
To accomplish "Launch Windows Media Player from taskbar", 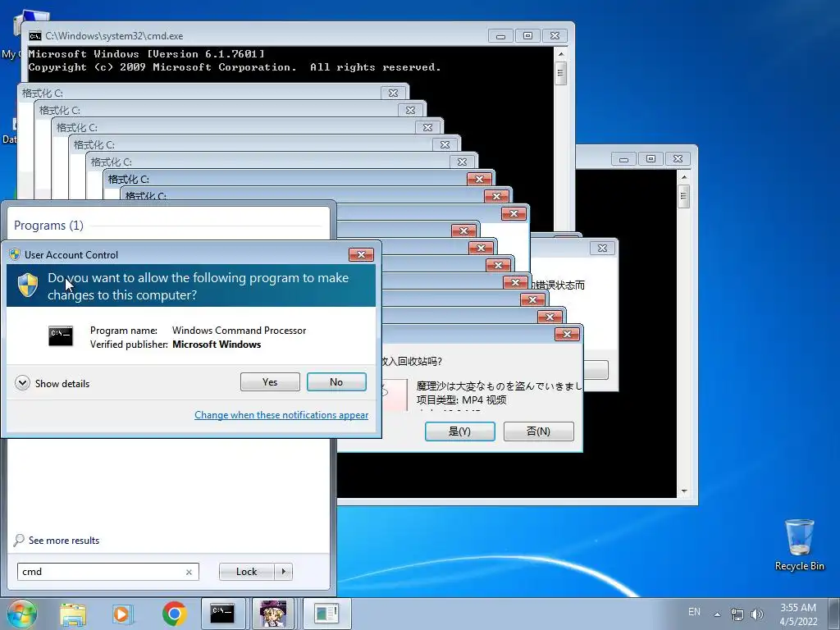I will point(122,614).
